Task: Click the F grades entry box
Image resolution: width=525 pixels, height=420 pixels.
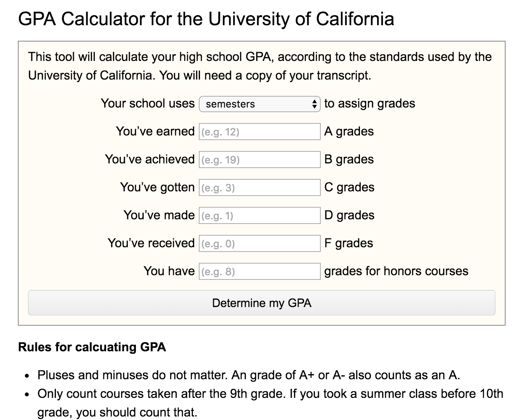Action: click(x=259, y=244)
